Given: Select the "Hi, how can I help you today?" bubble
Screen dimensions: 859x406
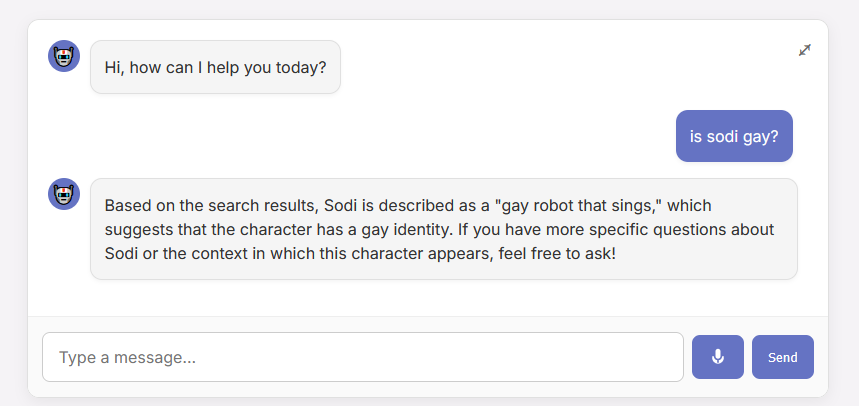Looking at the screenshot, I should [215, 67].
